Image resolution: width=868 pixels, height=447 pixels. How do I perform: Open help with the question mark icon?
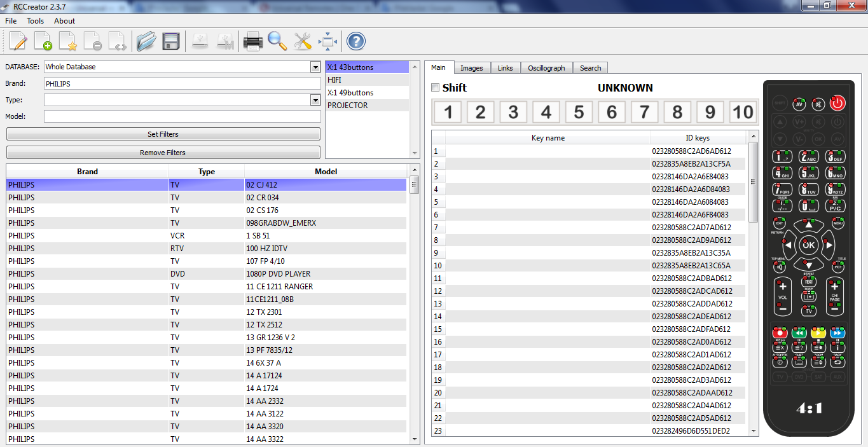coord(356,42)
